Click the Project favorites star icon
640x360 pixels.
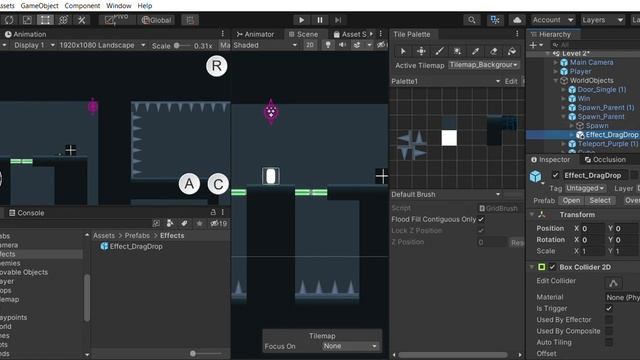coord(199,223)
